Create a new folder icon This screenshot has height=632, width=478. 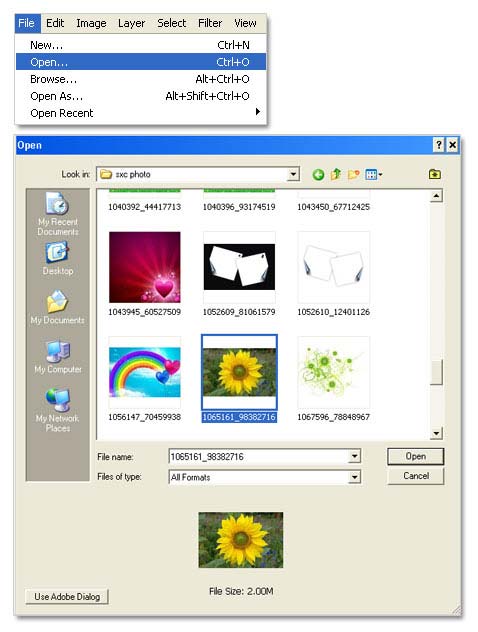click(353, 174)
